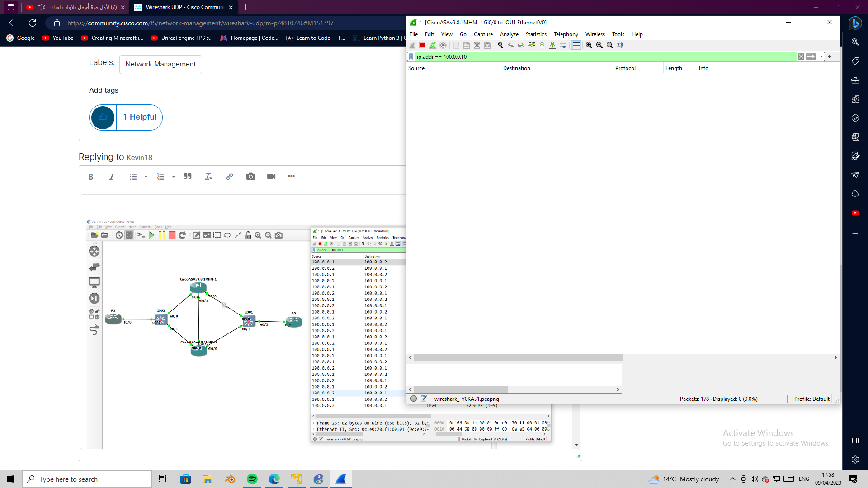868x488 pixels.
Task: Start a new live capture in Wireshark
Action: point(412,45)
